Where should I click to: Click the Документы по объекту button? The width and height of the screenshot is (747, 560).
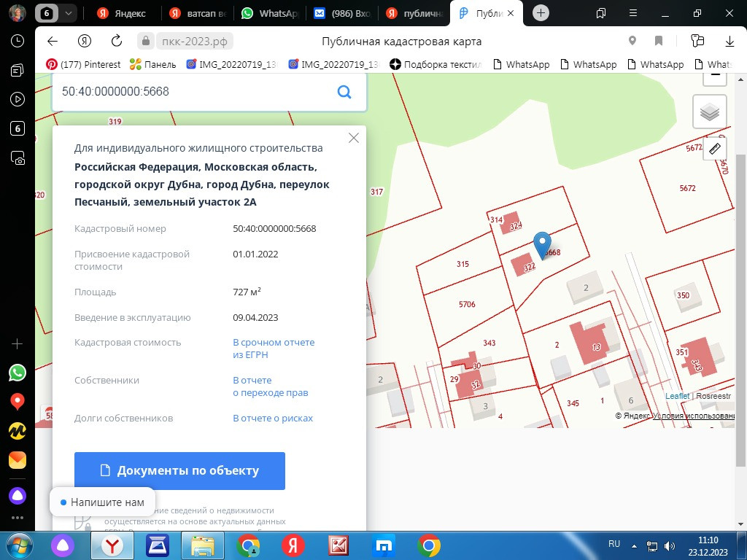(x=179, y=471)
